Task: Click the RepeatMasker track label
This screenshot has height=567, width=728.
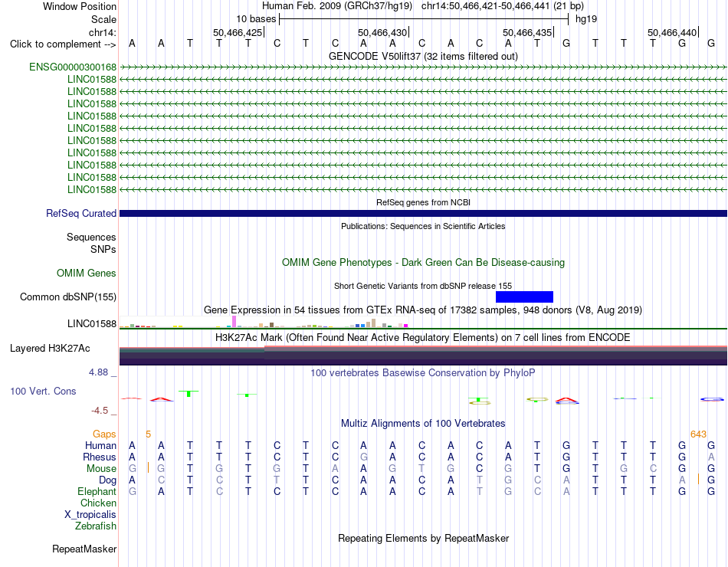Action: (84, 549)
